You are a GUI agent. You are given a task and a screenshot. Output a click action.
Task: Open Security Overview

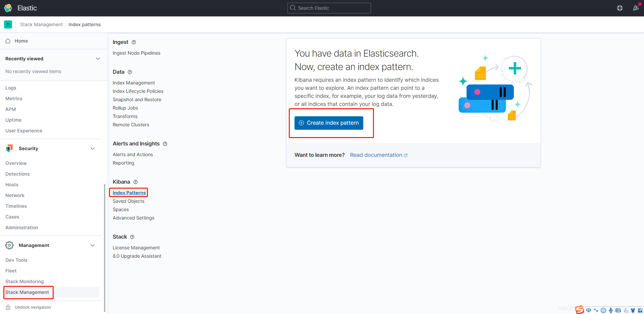click(x=16, y=163)
